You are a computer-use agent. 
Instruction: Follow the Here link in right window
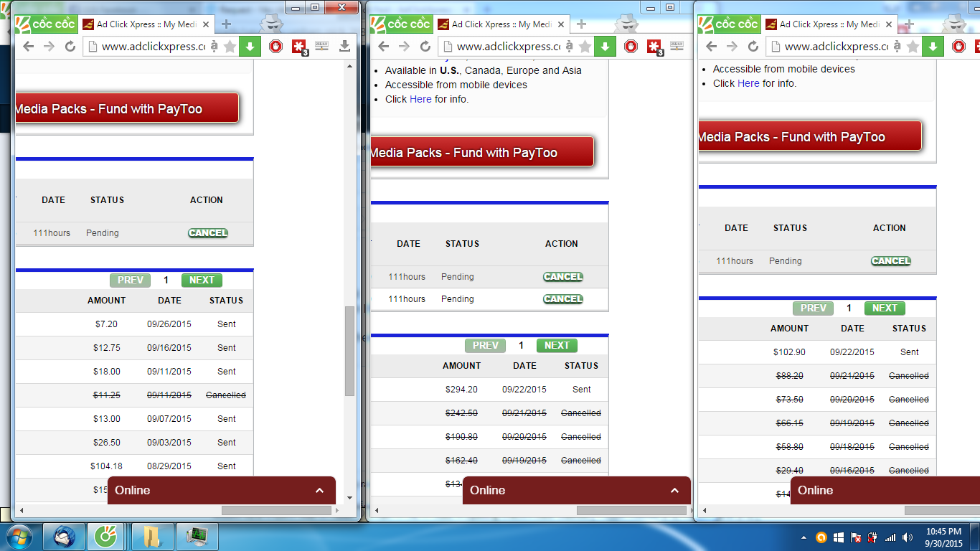point(748,83)
